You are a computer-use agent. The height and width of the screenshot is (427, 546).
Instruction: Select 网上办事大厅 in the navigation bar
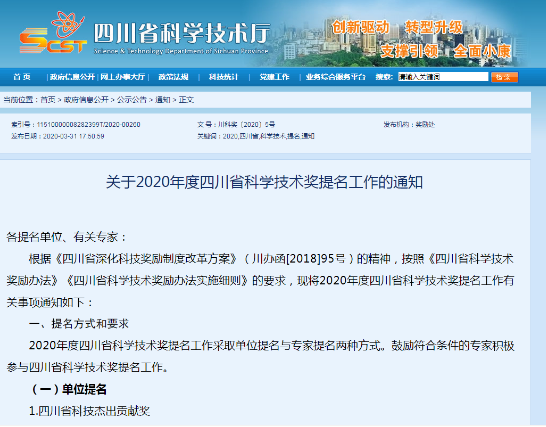(123, 77)
